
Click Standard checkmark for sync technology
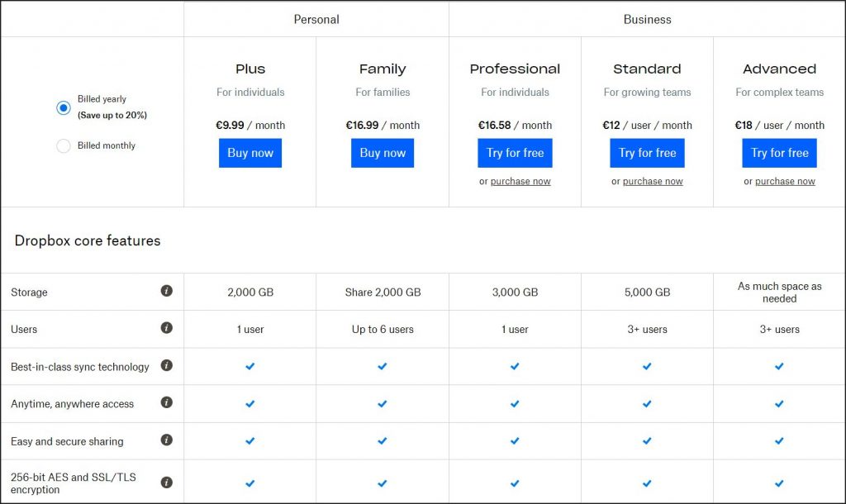(647, 366)
